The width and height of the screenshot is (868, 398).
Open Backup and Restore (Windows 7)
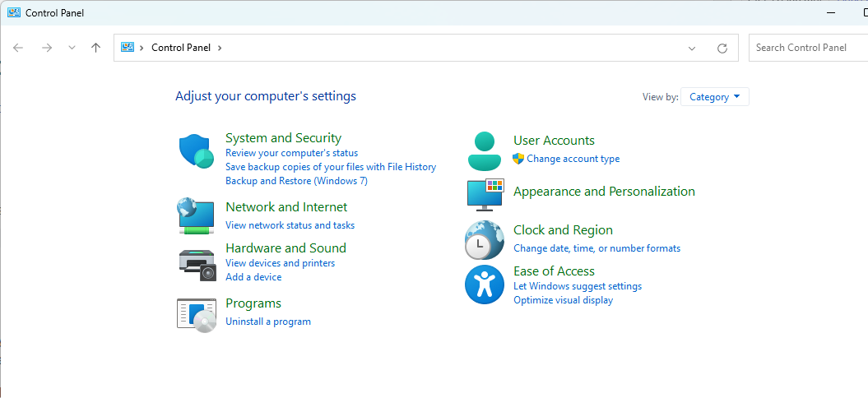296,180
